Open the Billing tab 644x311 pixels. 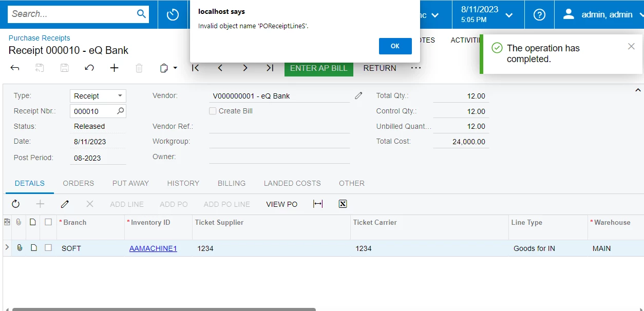tap(232, 183)
